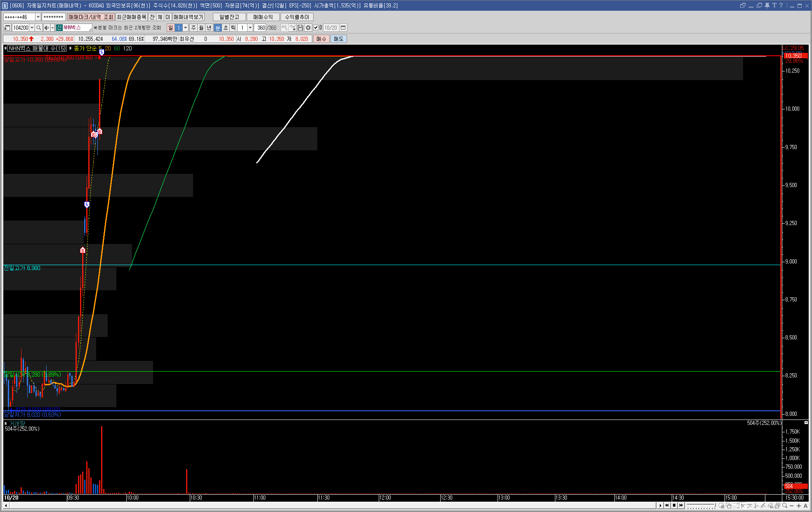Click the 매도 sell button

point(338,39)
